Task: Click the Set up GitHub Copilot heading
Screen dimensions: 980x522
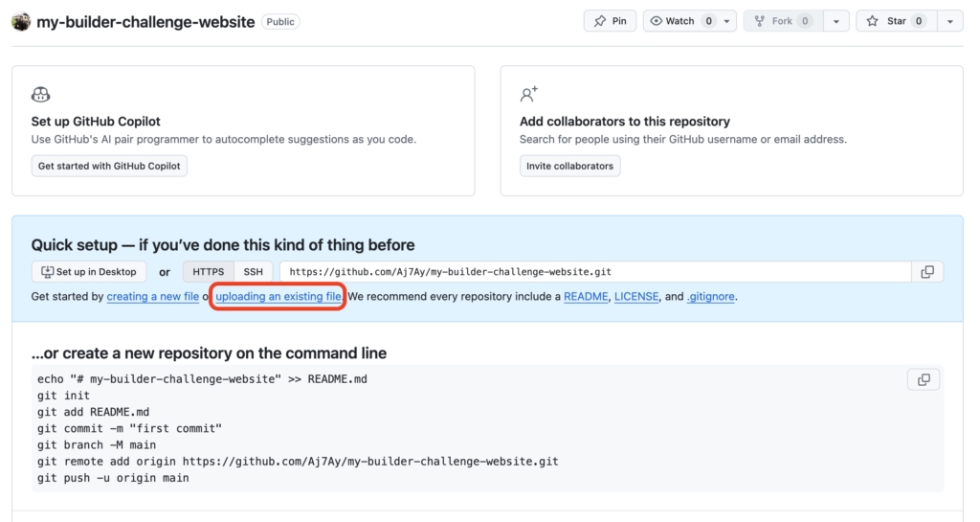Action: [x=96, y=122]
